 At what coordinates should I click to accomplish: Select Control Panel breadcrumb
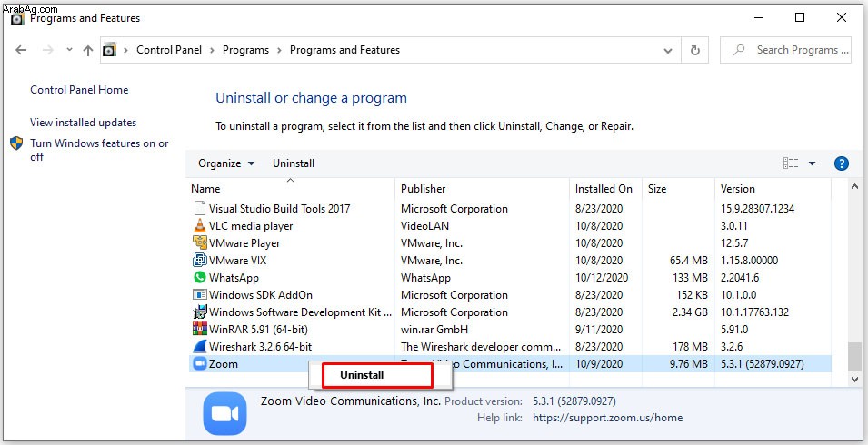pos(169,50)
